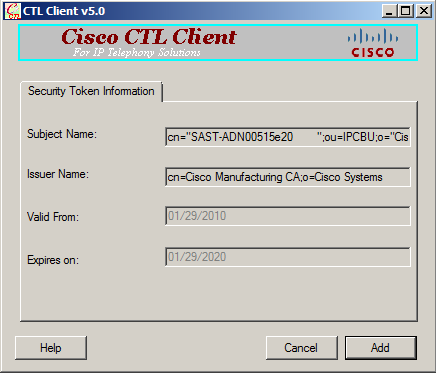Minimize the CTL Client window
Screen dimensions: 436x373
tap(389, 11)
